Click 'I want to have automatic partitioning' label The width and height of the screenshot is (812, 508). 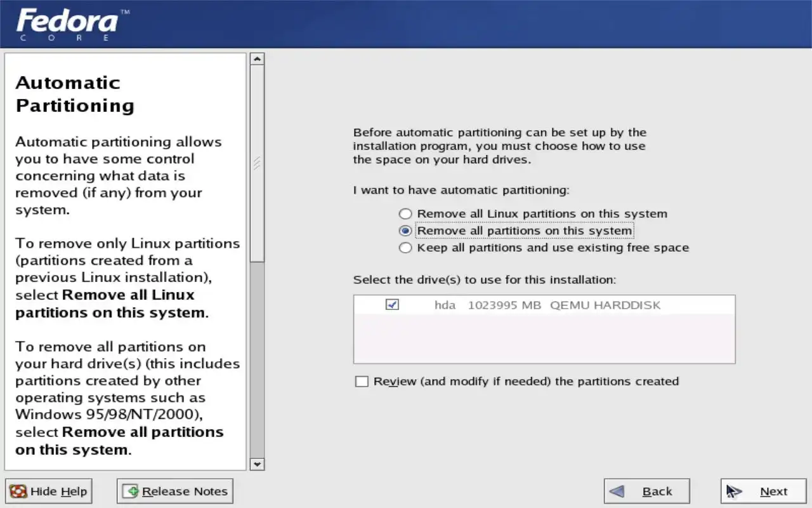pyautogui.click(x=461, y=190)
